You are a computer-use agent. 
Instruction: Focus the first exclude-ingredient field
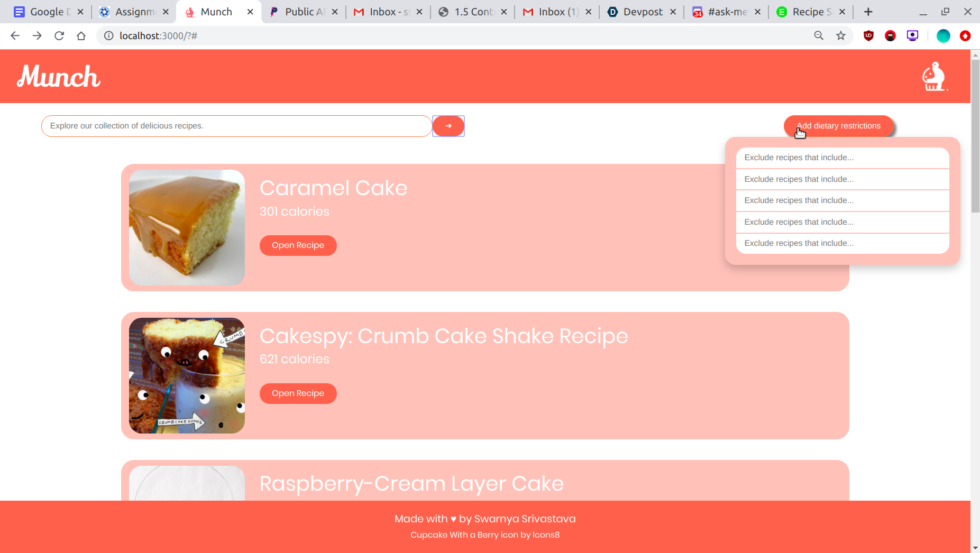pos(842,158)
